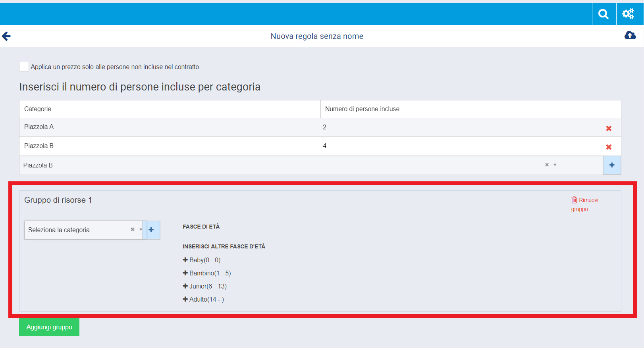Open the settings gears icon
This screenshot has width=644, height=348.
(628, 14)
